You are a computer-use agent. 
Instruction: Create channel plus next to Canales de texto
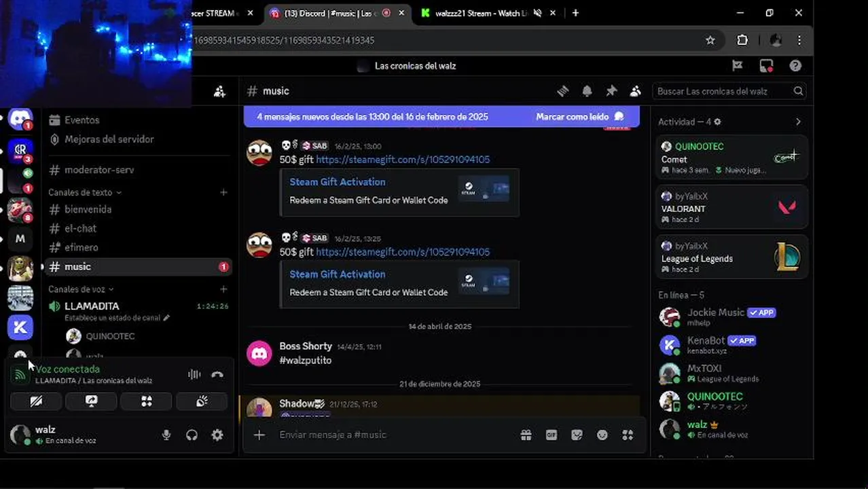click(x=223, y=192)
